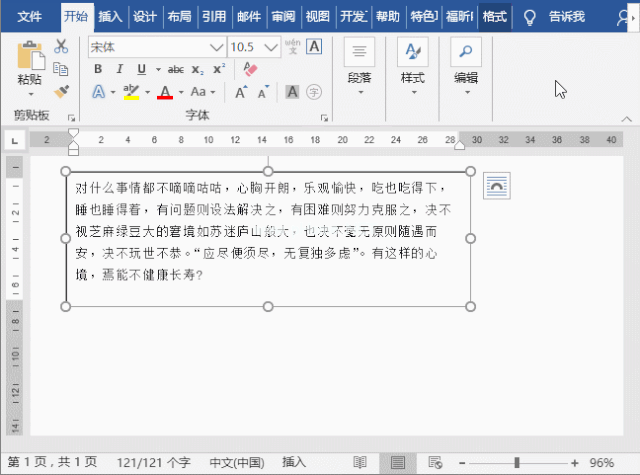
Task: Click the Cut scissors icon
Action: [x=61, y=47]
